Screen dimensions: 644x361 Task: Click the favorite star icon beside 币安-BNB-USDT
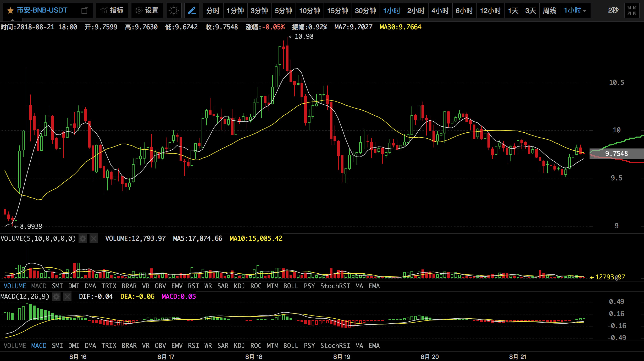10,10
